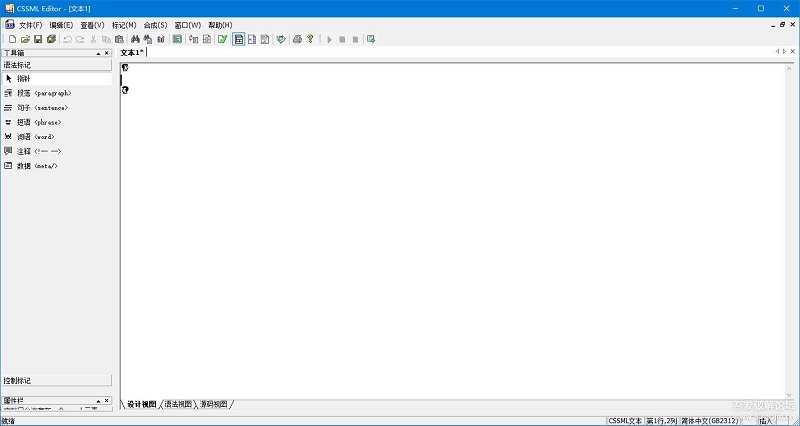Click the Open folder toolbar icon
The width and height of the screenshot is (800, 426).
click(25, 39)
